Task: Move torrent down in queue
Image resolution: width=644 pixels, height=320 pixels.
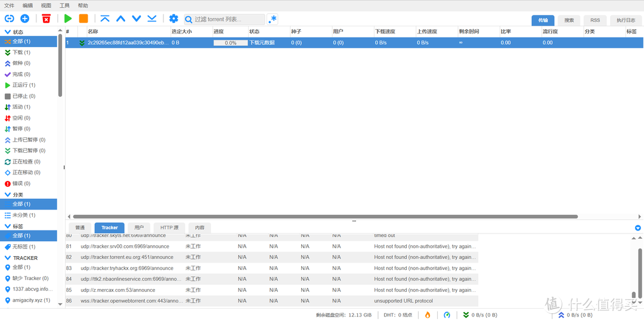Action: tap(137, 19)
